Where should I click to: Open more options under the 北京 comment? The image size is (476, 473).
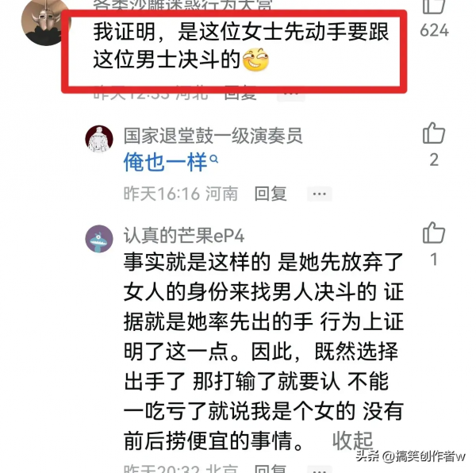[x=319, y=469]
